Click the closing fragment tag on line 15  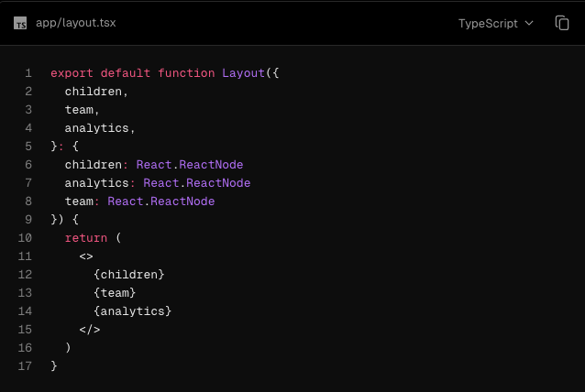(x=90, y=330)
